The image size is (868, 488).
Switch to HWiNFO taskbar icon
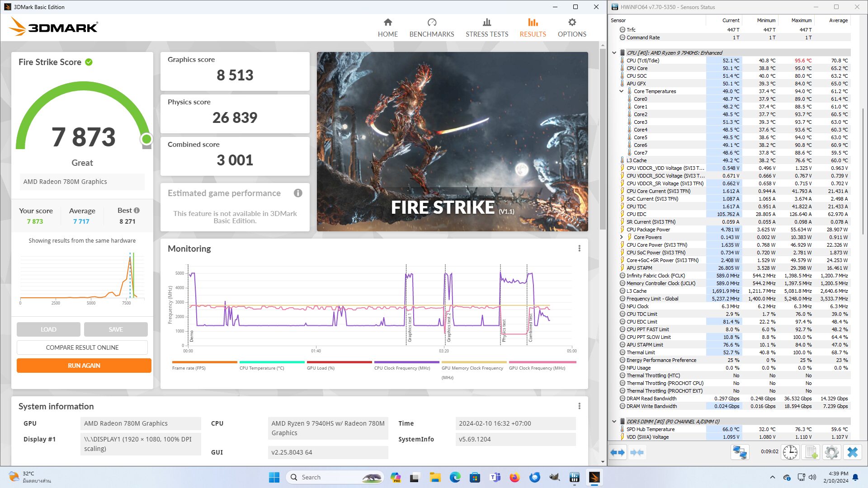[x=574, y=477]
